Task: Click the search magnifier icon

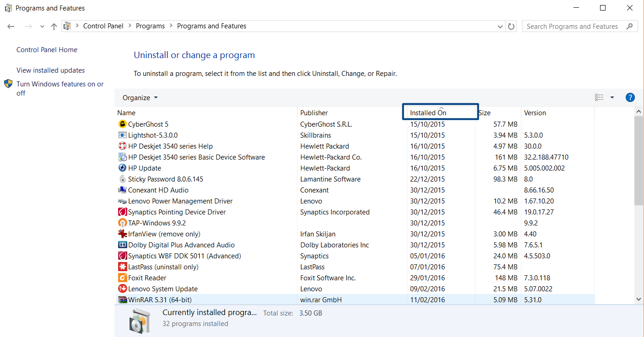Action: click(x=630, y=26)
